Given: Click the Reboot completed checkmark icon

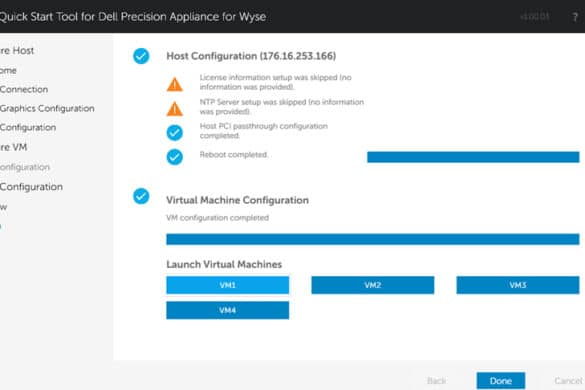Looking at the screenshot, I should (175, 157).
